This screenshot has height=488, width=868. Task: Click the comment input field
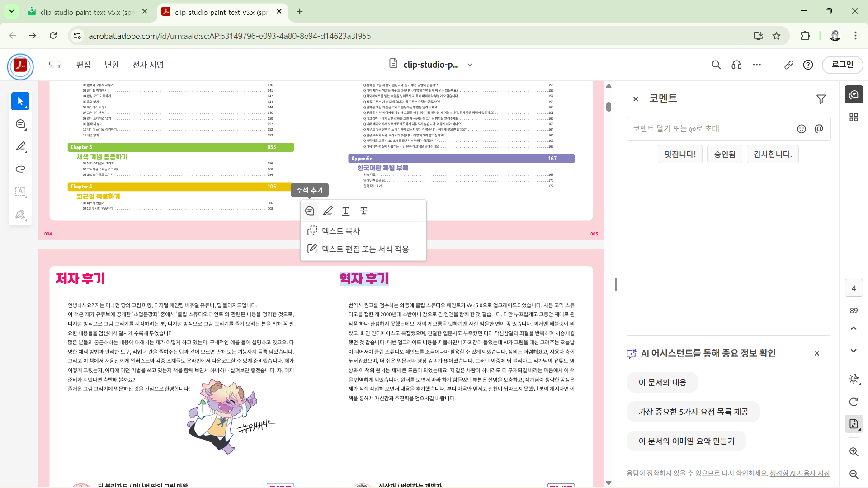coord(710,129)
